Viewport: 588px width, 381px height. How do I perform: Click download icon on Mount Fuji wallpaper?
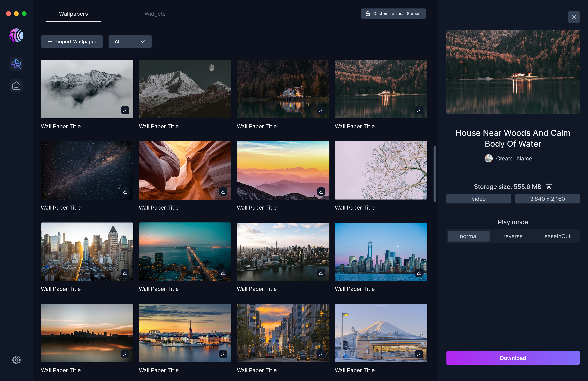419,354
